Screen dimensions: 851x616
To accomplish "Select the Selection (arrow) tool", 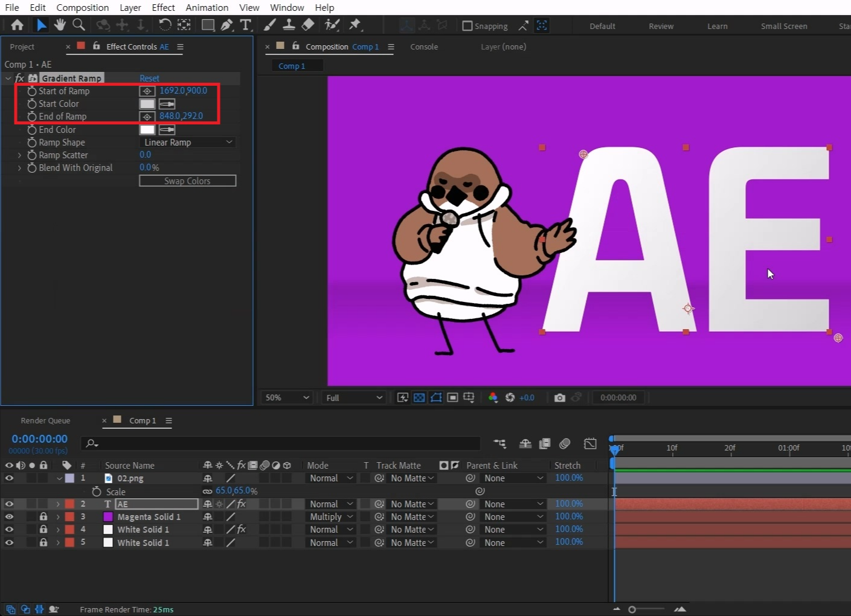I will [41, 25].
